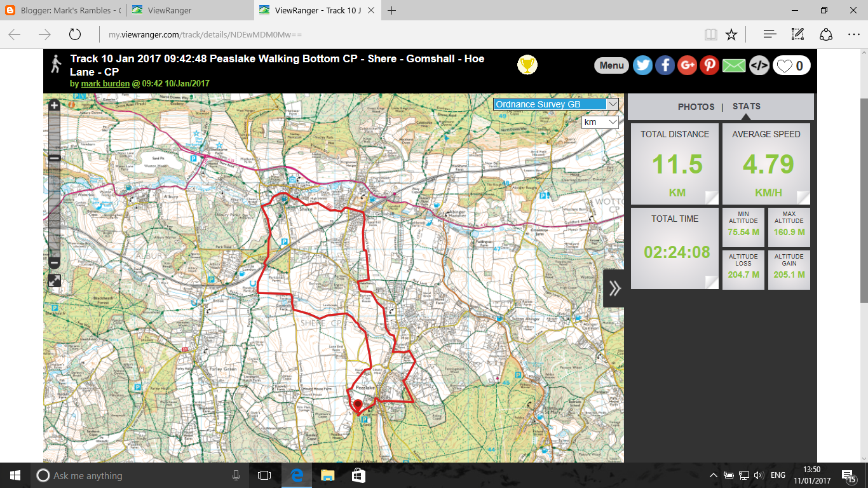Like track with heart counter

click(792, 65)
